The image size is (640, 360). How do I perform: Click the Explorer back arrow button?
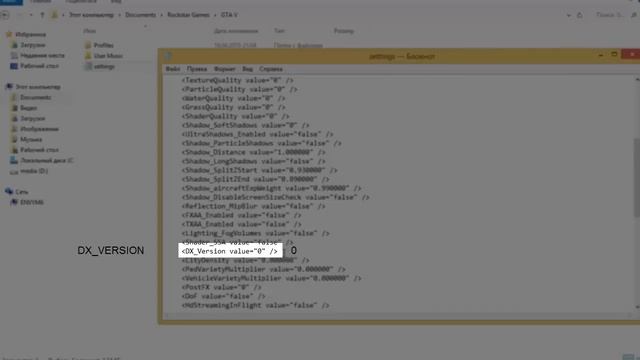tap(5, 15)
